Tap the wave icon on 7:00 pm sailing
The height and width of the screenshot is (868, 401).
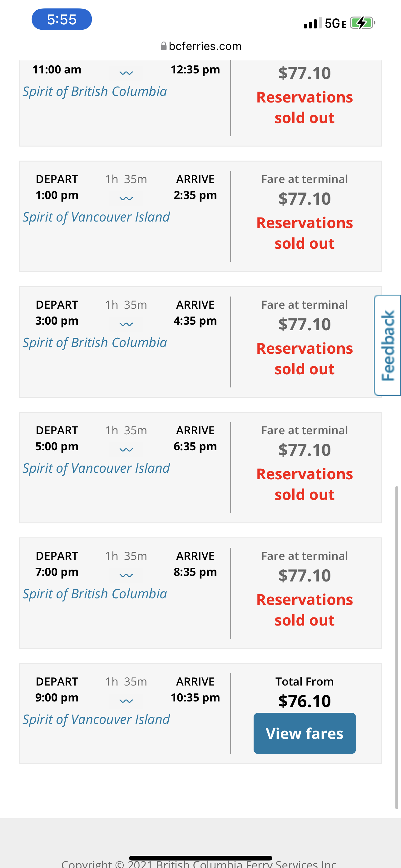click(126, 575)
